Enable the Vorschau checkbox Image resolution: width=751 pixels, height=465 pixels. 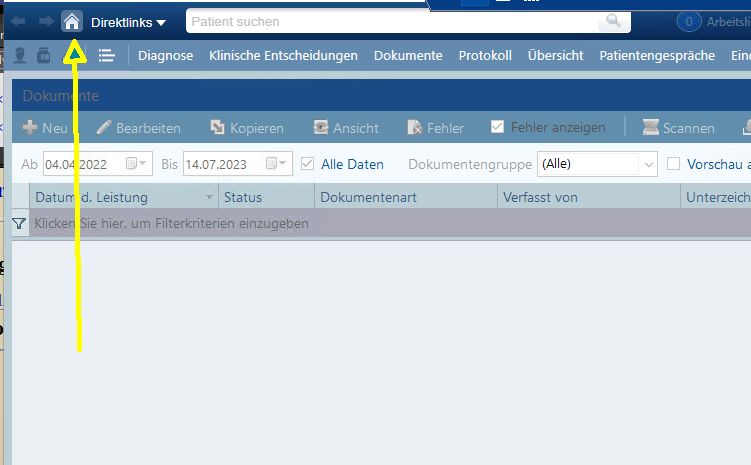point(674,164)
